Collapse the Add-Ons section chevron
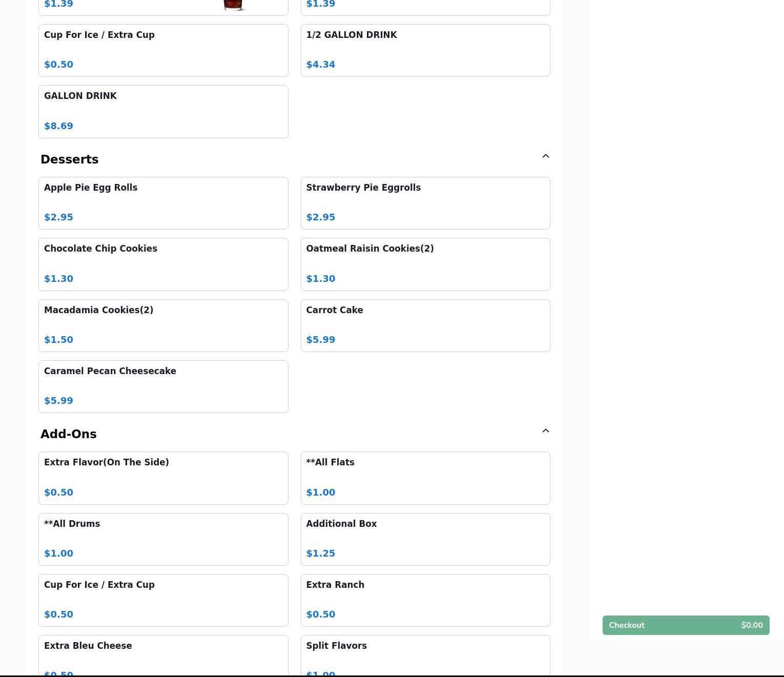 (545, 431)
